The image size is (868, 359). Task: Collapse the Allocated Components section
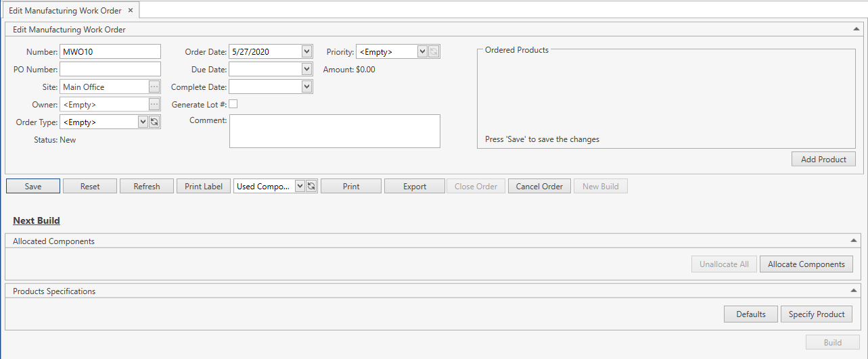tap(854, 241)
